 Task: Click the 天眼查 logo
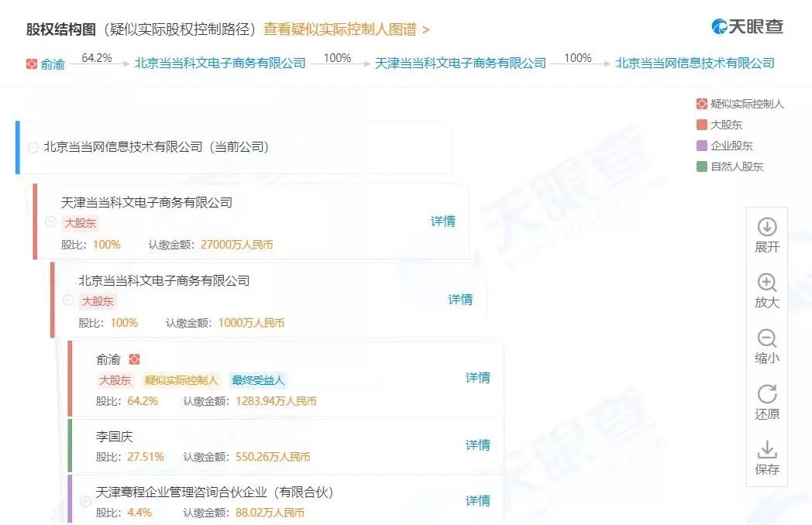[x=747, y=26]
